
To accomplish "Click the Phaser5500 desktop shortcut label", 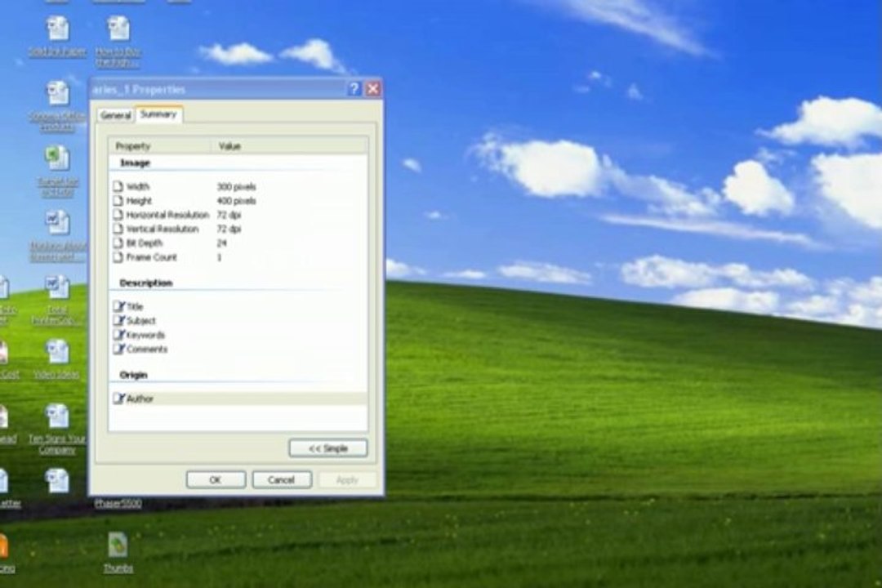I will click(x=118, y=504).
